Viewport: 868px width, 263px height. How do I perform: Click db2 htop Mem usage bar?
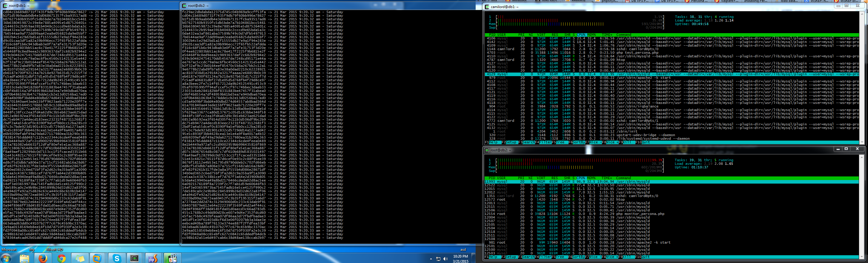pyautogui.click(x=576, y=167)
